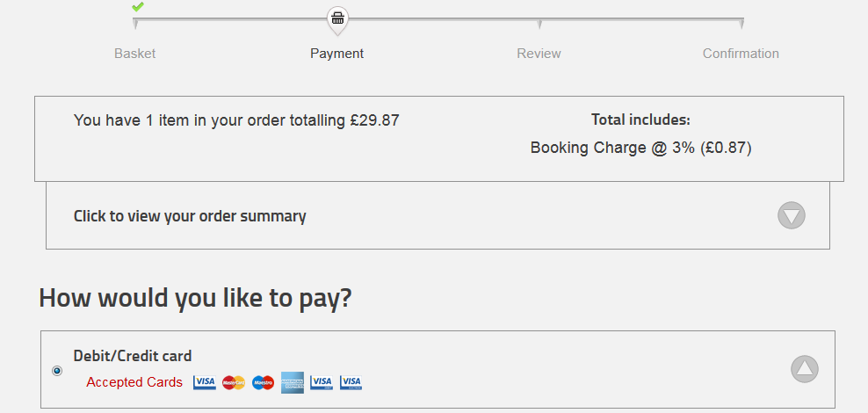Click the red Accepted Cards text
Screen dimensions: 868x413
(x=134, y=382)
